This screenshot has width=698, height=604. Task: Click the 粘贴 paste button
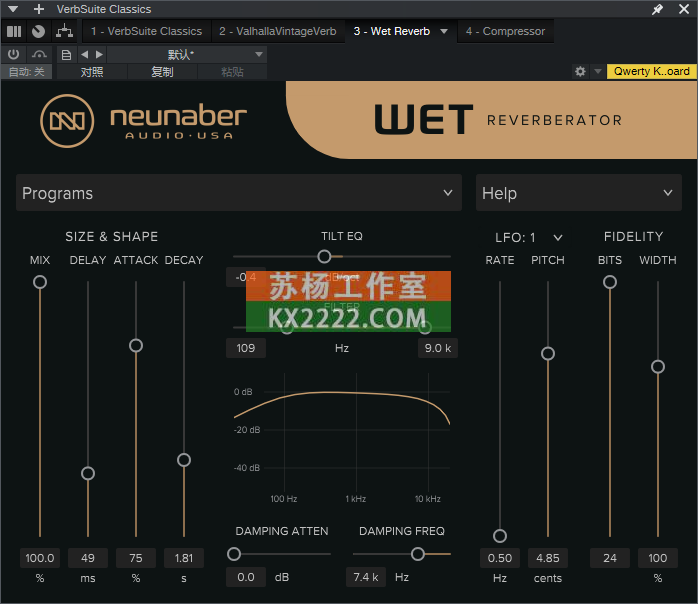(232, 72)
